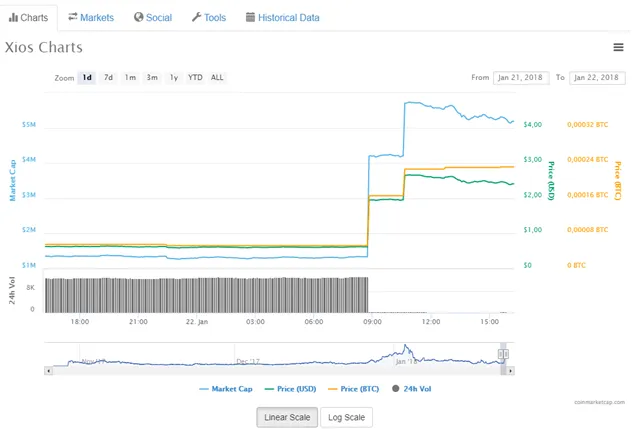This screenshot has height=432, width=632.
Task: Click the navigator left scroll arrow
Action: (x=48, y=370)
